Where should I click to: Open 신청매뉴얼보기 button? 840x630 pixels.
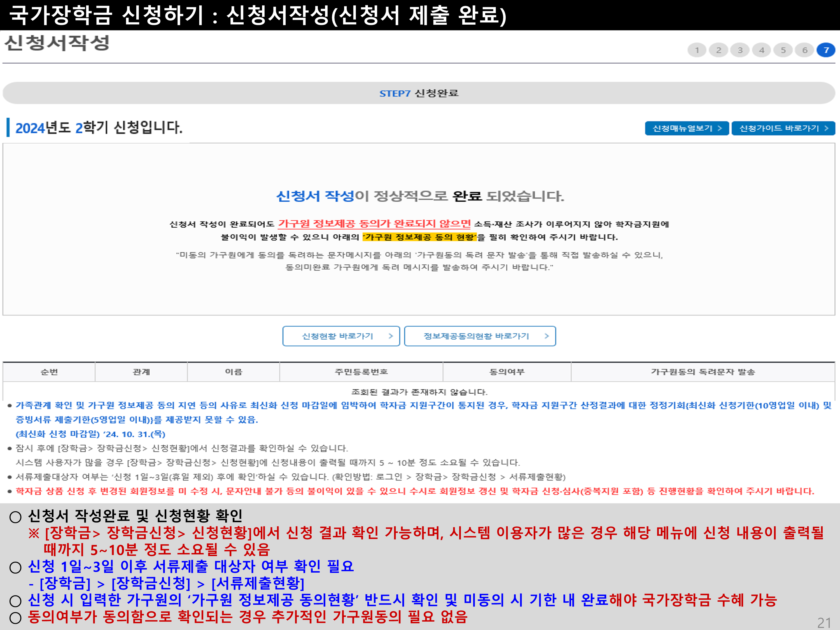pos(687,128)
